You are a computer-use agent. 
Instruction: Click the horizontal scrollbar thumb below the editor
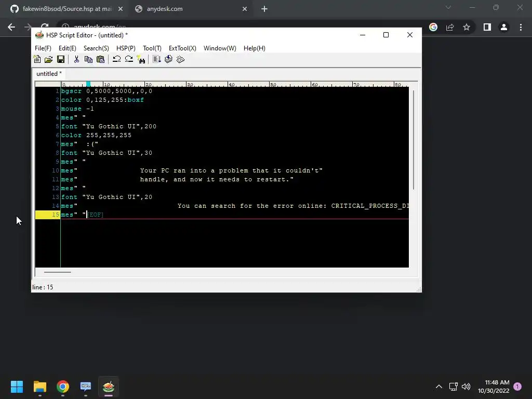click(x=57, y=272)
